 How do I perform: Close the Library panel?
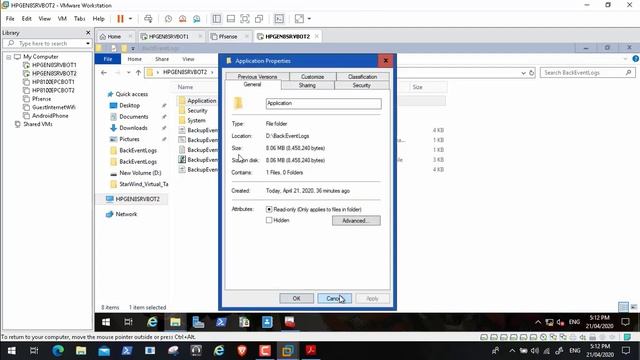click(x=88, y=32)
